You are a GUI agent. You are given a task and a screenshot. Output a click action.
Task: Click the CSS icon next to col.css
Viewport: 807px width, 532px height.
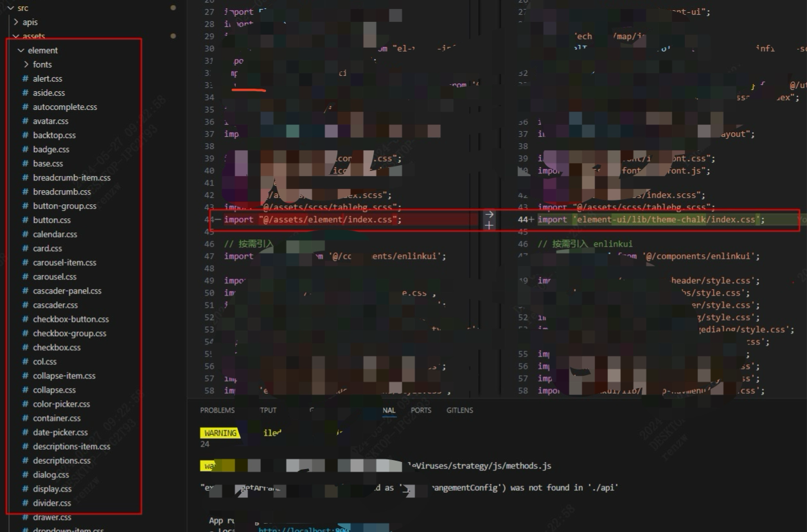coord(26,362)
